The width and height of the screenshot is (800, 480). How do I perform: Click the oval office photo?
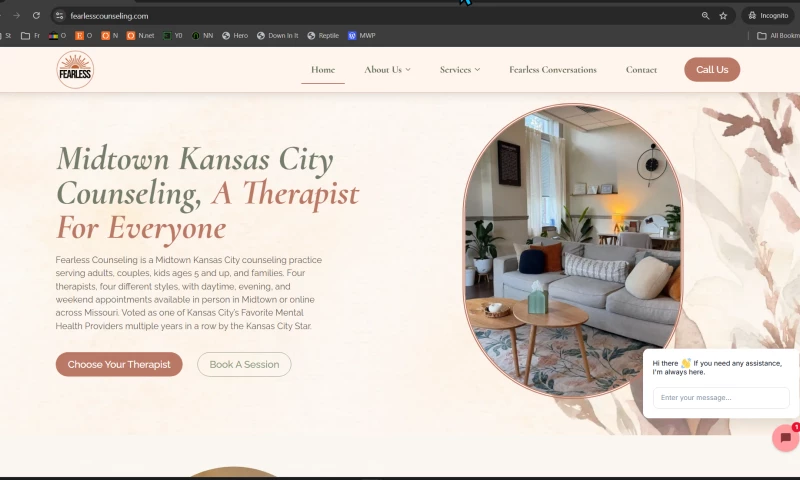coord(572,250)
